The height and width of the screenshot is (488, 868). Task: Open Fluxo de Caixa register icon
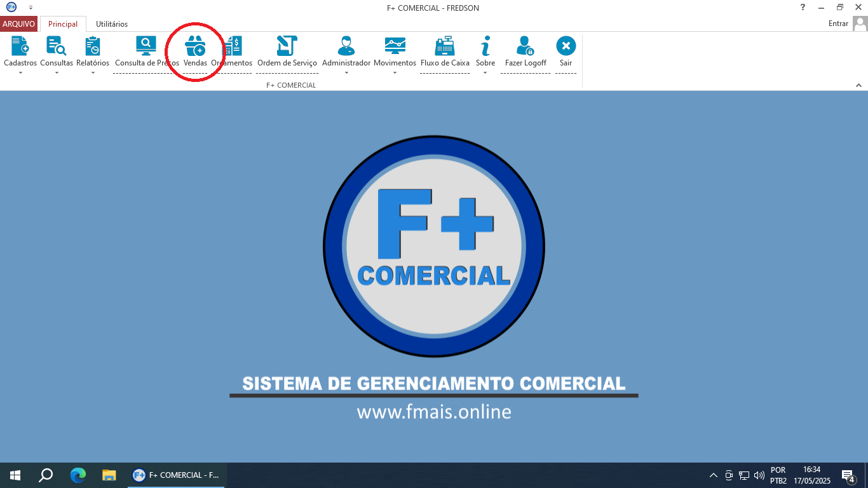(x=445, y=46)
